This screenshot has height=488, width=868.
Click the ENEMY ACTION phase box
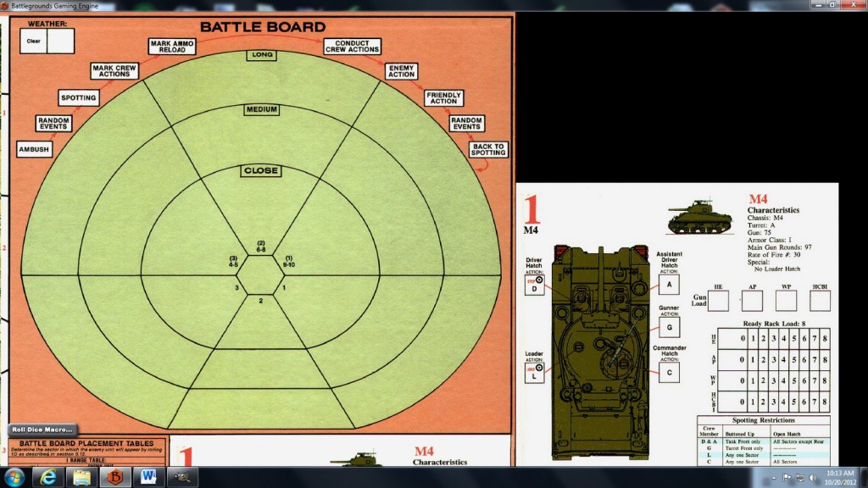pyautogui.click(x=401, y=71)
